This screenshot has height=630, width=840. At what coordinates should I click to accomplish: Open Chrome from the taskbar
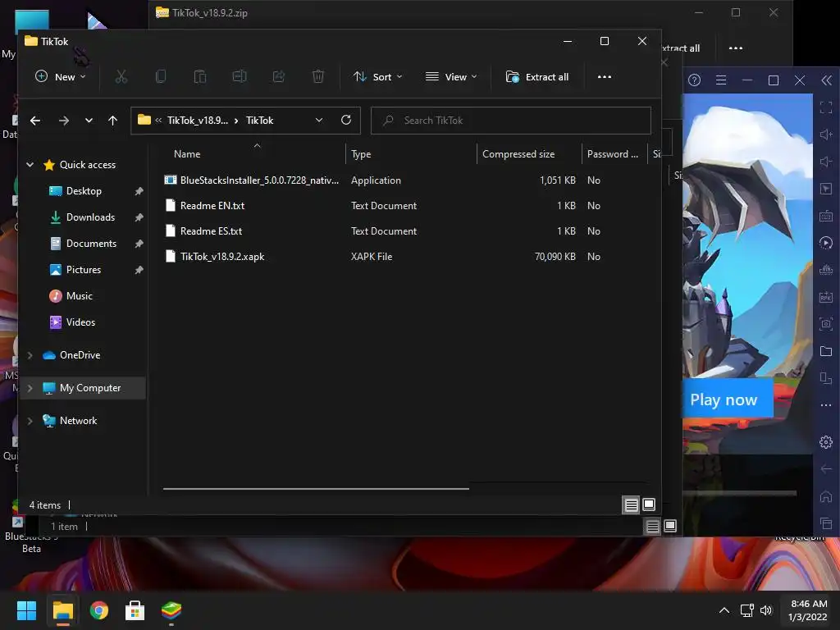click(99, 610)
